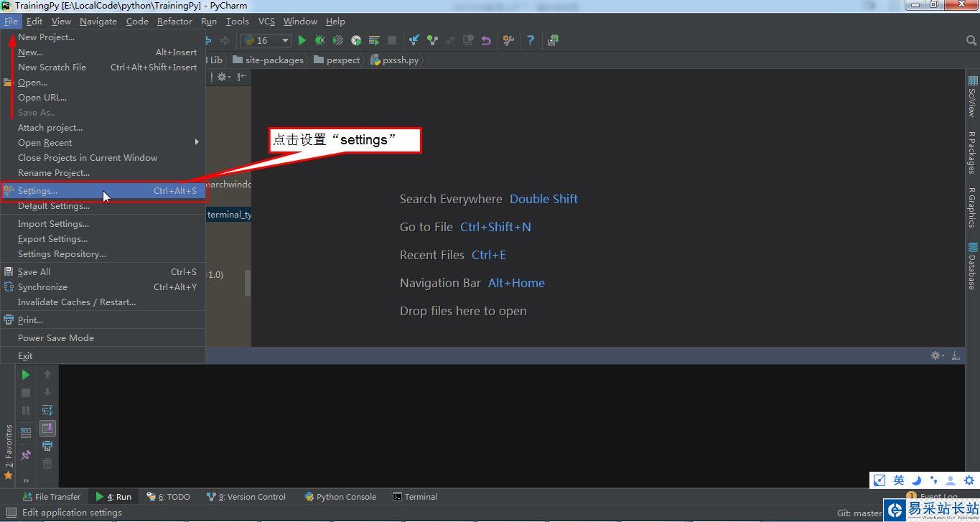Screen dimensions: 980x522
Task: Click the toolbar icon right of Help
Action: pyautogui.click(x=553, y=40)
